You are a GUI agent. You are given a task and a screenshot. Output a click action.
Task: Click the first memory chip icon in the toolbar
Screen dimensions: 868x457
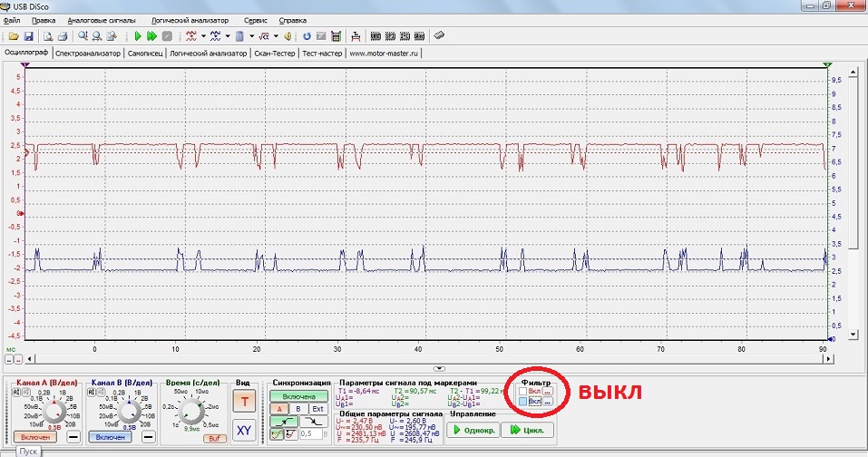375,36
